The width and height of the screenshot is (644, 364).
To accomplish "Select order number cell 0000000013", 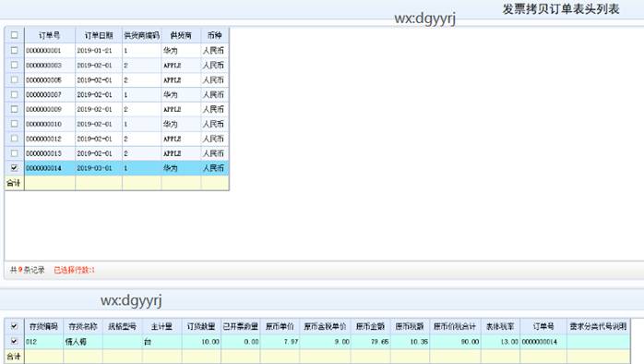I will pos(50,153).
